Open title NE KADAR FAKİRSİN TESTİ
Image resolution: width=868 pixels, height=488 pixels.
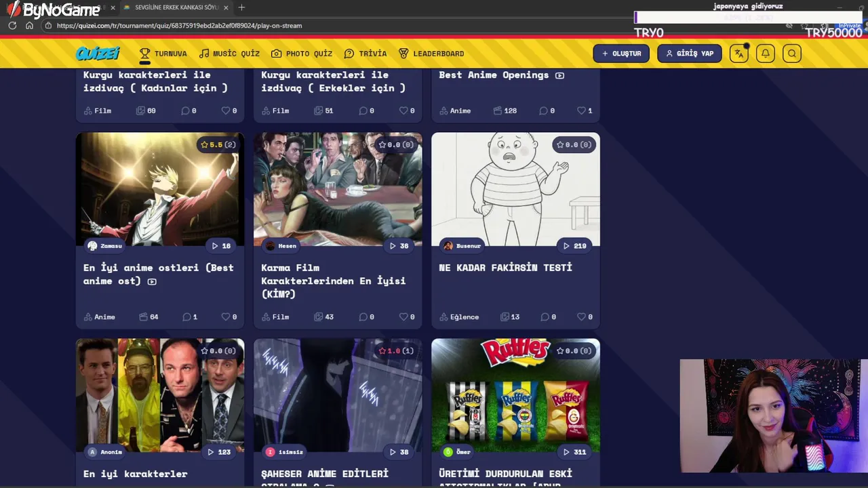pyautogui.click(x=505, y=268)
